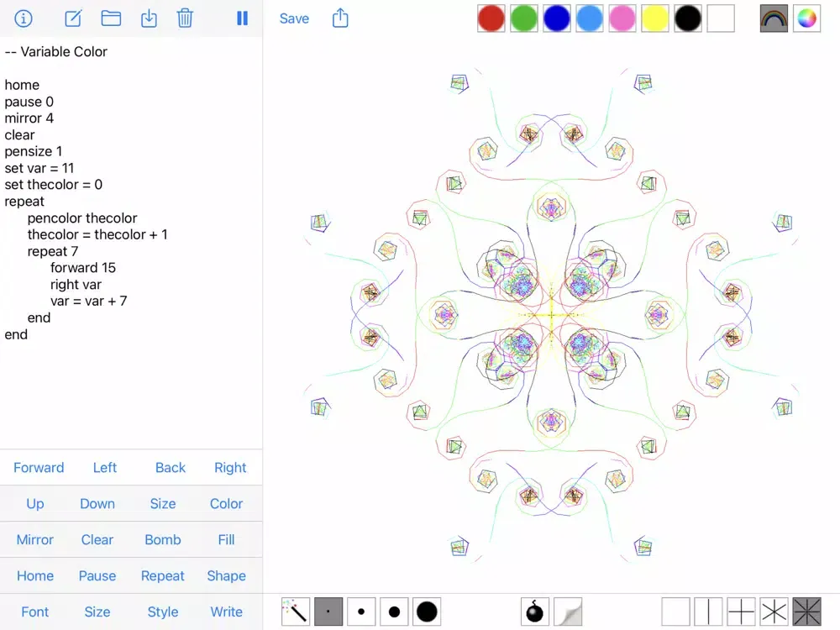Create a new script with the compose icon

[x=73, y=18]
